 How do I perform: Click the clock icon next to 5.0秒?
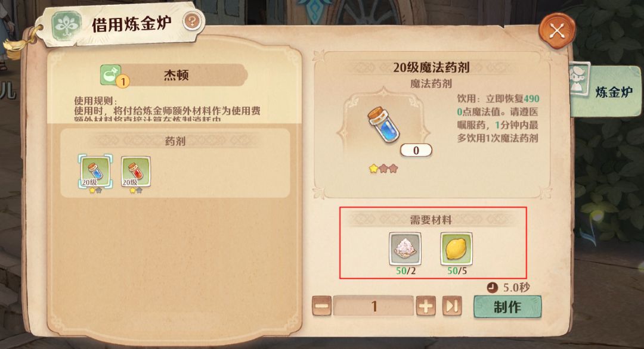(492, 288)
